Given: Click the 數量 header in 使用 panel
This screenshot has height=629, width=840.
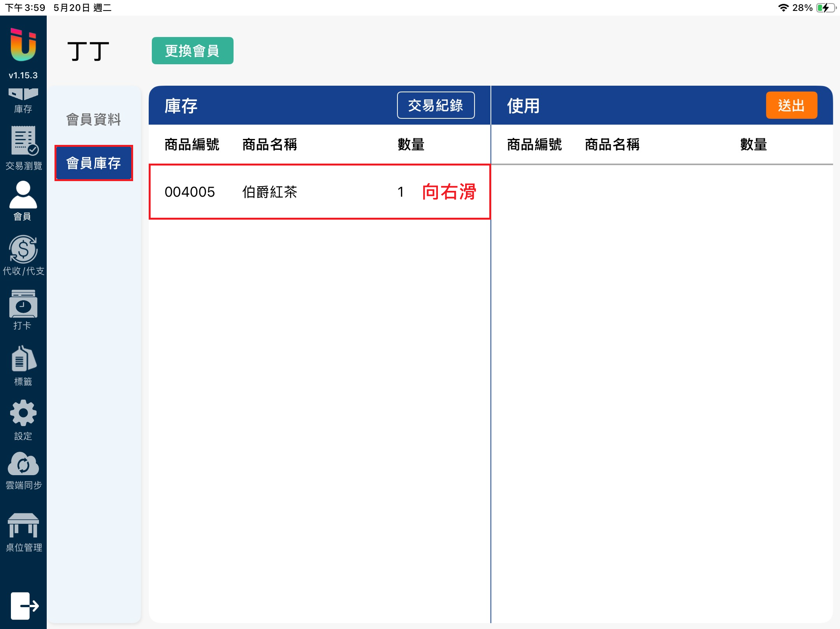Looking at the screenshot, I should [753, 144].
